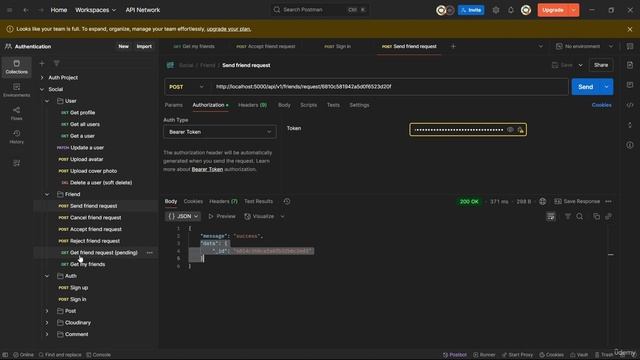Open the Bearer Token auth type dropdown
The image size is (640, 360).
(220, 132)
